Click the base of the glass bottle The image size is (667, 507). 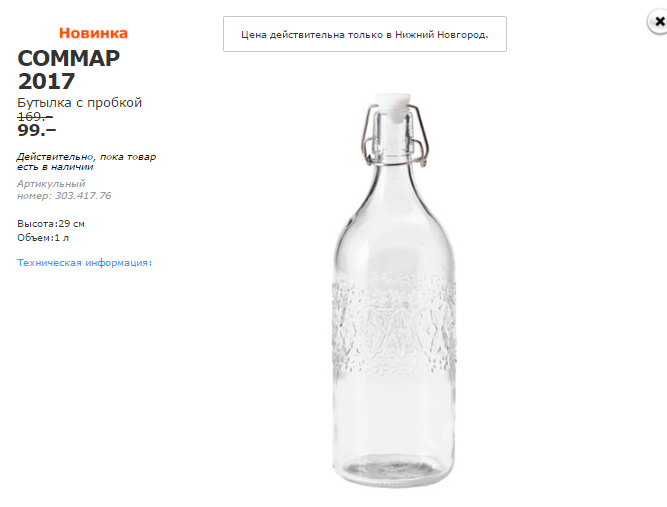tap(393, 470)
